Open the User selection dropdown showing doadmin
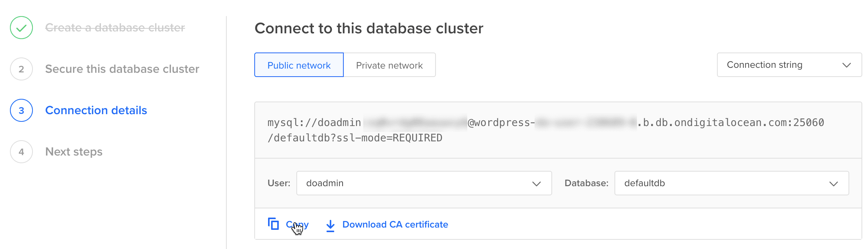Screen dimensions: 868x249 [x=424, y=183]
